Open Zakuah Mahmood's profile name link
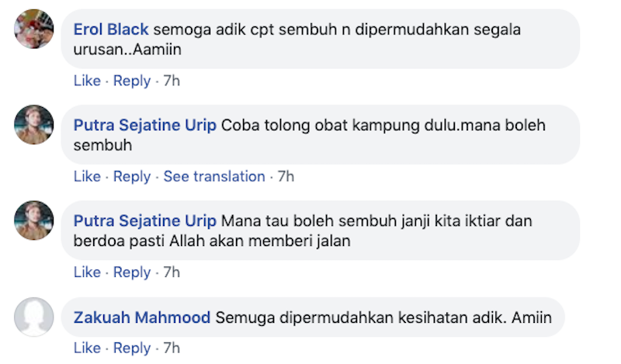Image resolution: width=621 pixels, height=364 pixels. coord(142,317)
